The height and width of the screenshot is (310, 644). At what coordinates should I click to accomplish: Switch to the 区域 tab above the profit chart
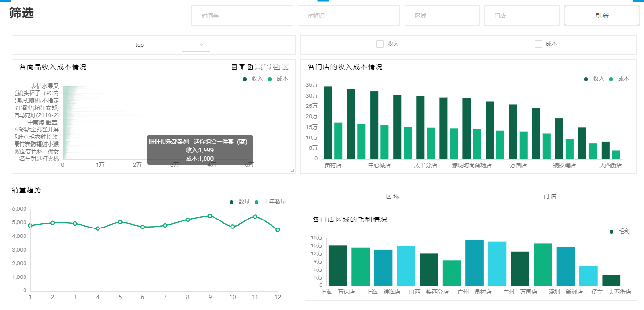click(393, 196)
